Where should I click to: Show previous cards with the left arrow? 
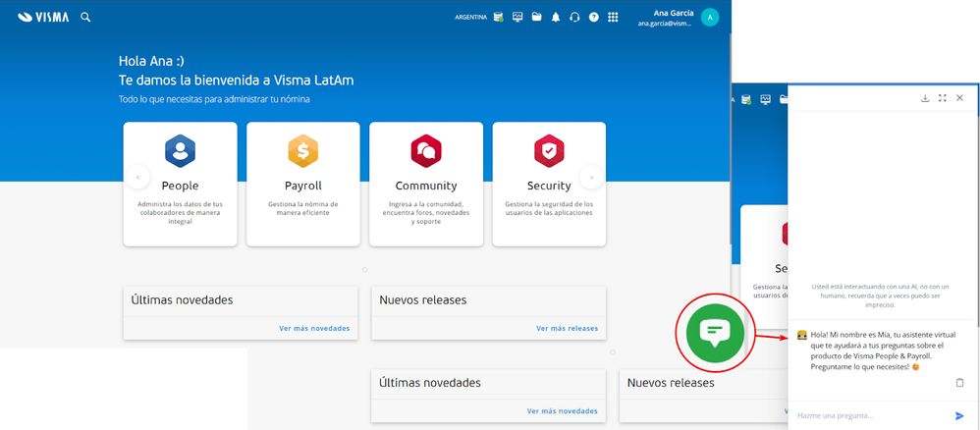(x=138, y=178)
